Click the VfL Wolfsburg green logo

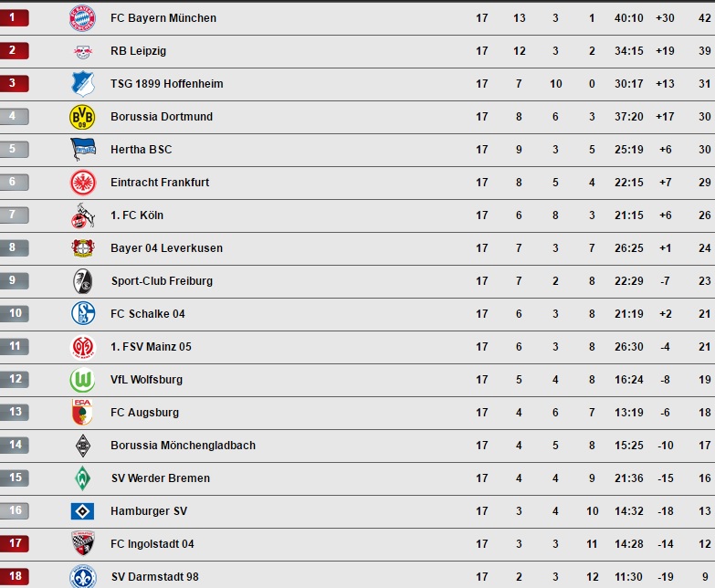82,380
